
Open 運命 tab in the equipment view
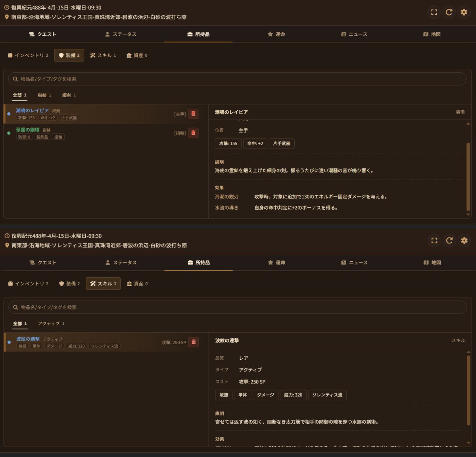coord(276,34)
